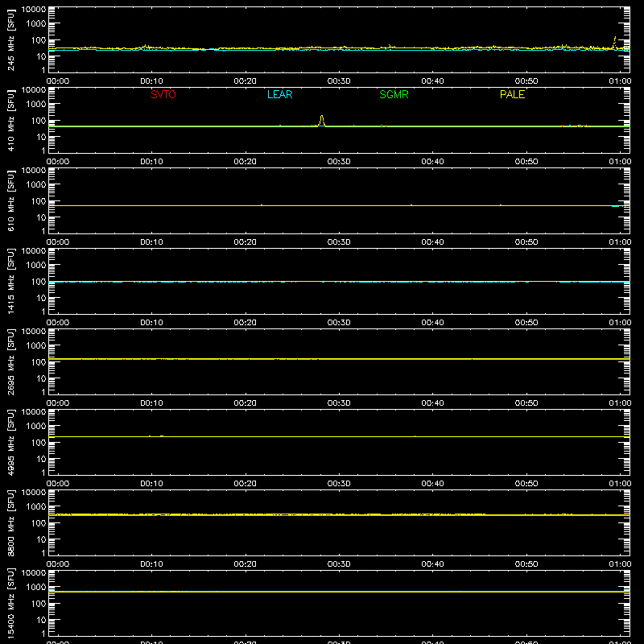Click the 00:20 tick label under 410 MHz plot
The image size is (644, 644).
[x=246, y=162]
